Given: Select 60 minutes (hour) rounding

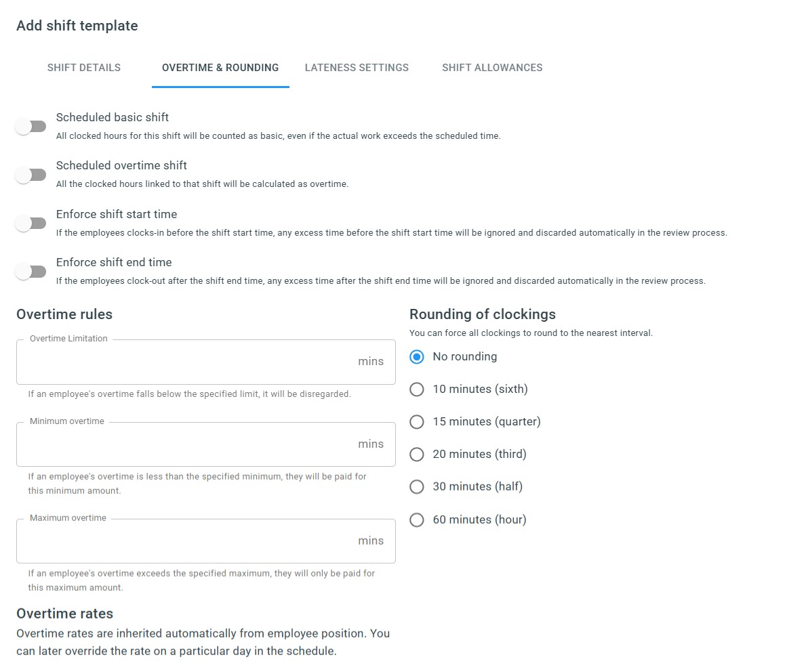Looking at the screenshot, I should pyautogui.click(x=417, y=520).
